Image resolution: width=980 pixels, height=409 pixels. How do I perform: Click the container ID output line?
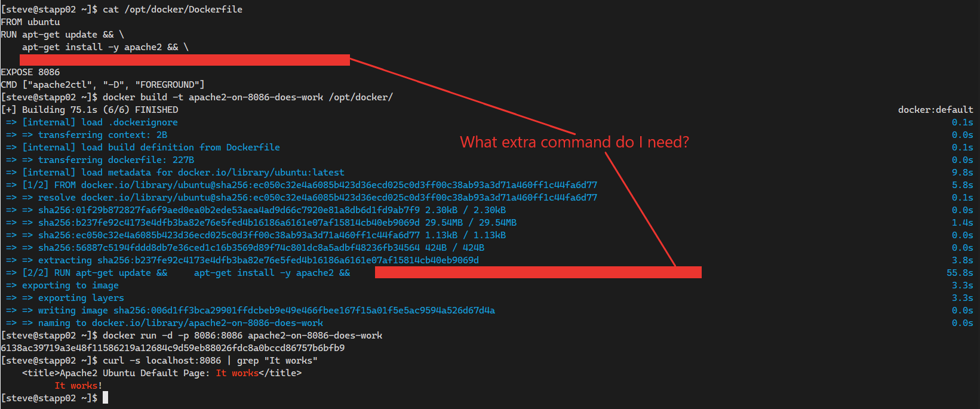[173, 348]
